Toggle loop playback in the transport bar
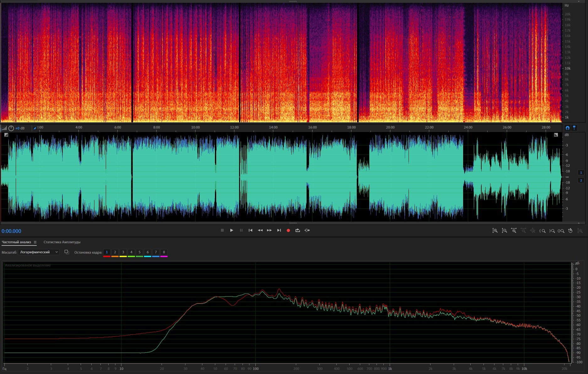This screenshot has width=588, height=374. pyautogui.click(x=297, y=230)
